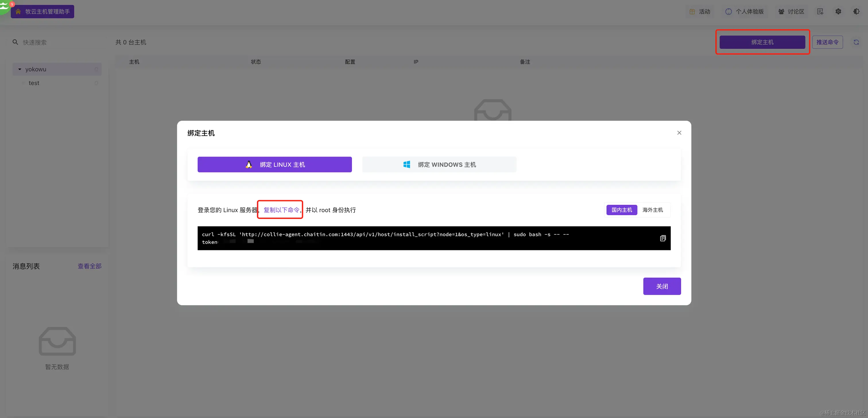Copy the install command via the copy icon

[x=663, y=238]
